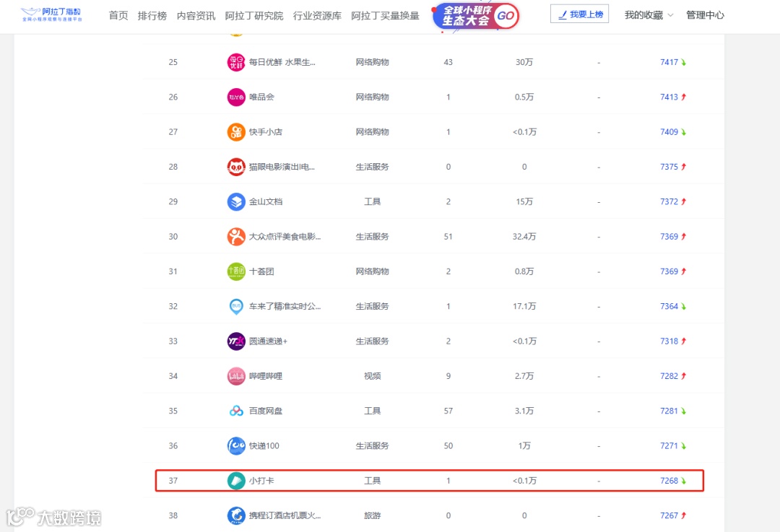Viewport: 780px width, 532px height.
Task: Open the 管理中心 link
Action: coord(705,15)
